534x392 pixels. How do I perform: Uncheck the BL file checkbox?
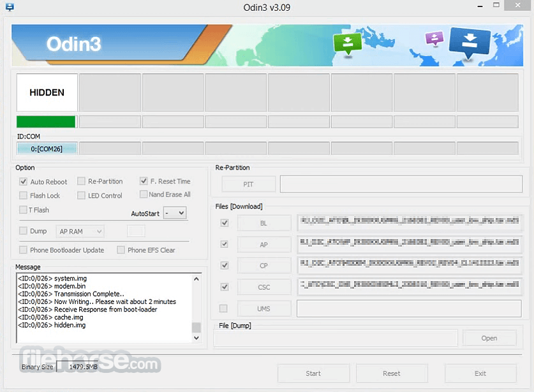click(x=225, y=223)
